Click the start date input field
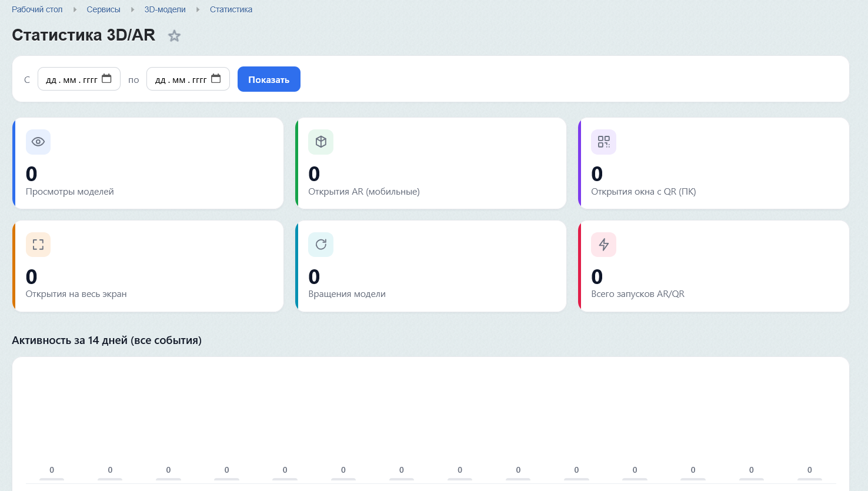This screenshot has width=868, height=491. (x=79, y=79)
